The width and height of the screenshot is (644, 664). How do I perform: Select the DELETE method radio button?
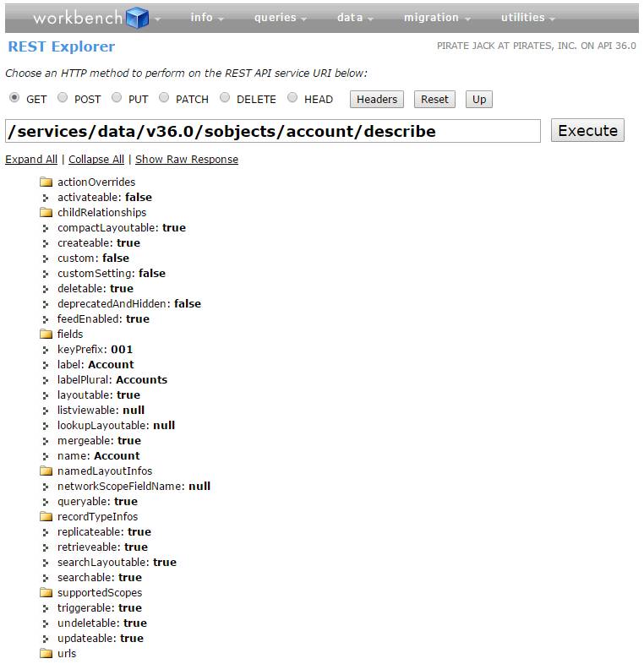(x=225, y=98)
